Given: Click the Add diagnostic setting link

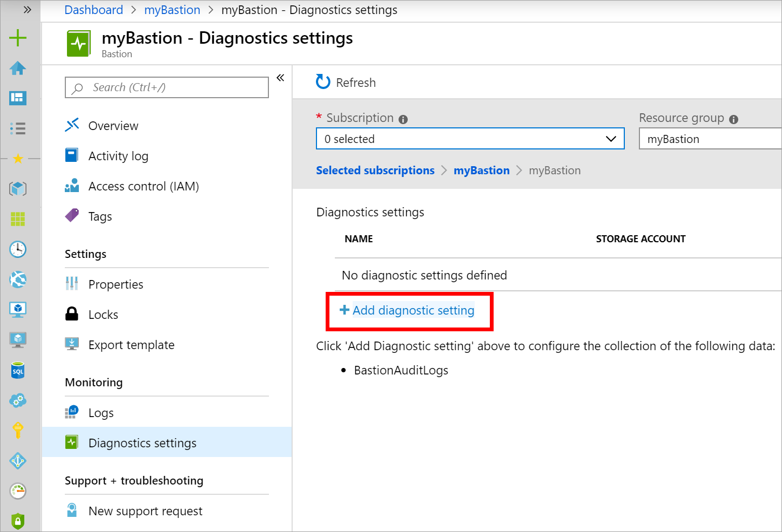Looking at the screenshot, I should pyautogui.click(x=407, y=310).
